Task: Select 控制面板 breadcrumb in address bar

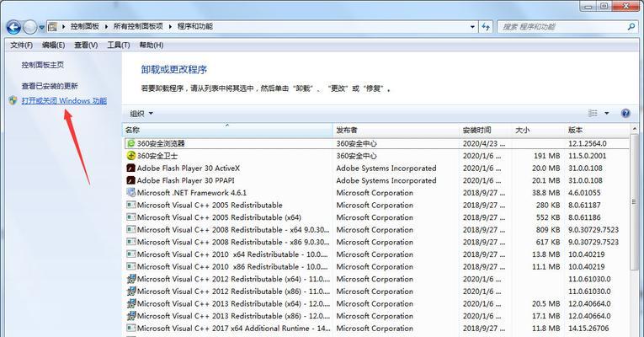Action: tap(85, 26)
